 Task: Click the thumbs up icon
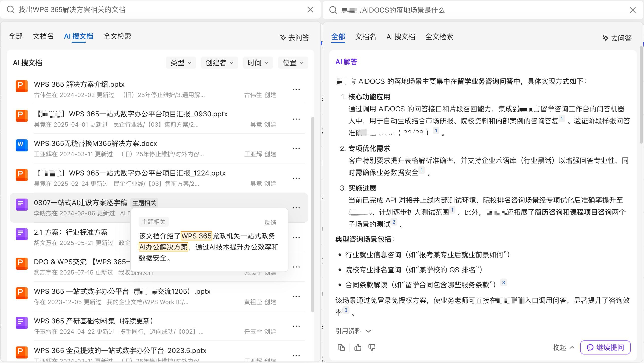coord(358,347)
